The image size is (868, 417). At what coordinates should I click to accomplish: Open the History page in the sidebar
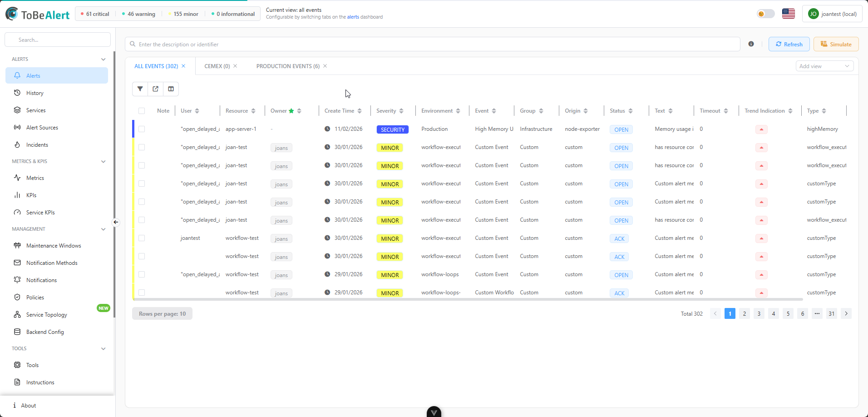(57, 93)
